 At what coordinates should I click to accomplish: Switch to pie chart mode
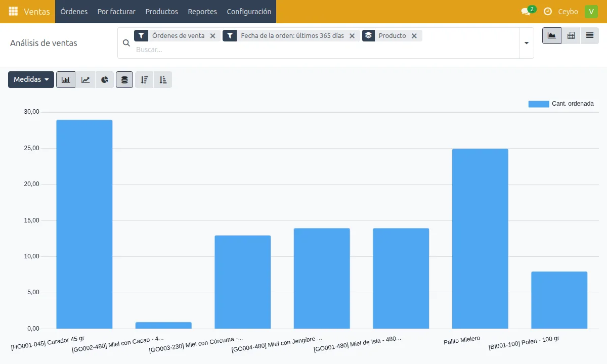105,80
